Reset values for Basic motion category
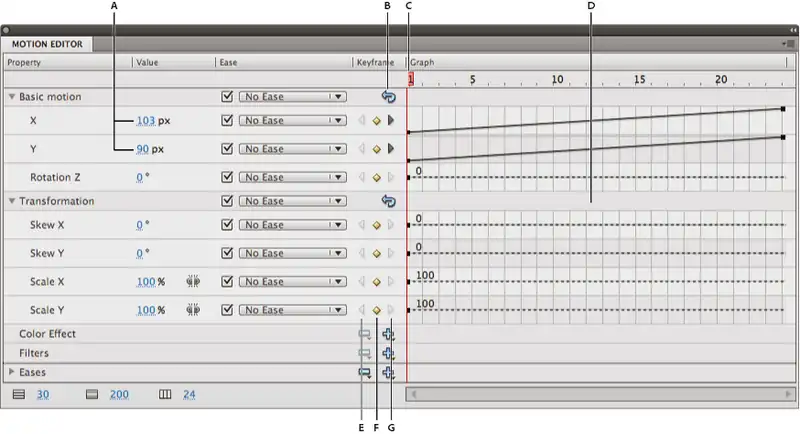Screen dimensions: 800x434 pyautogui.click(x=388, y=97)
